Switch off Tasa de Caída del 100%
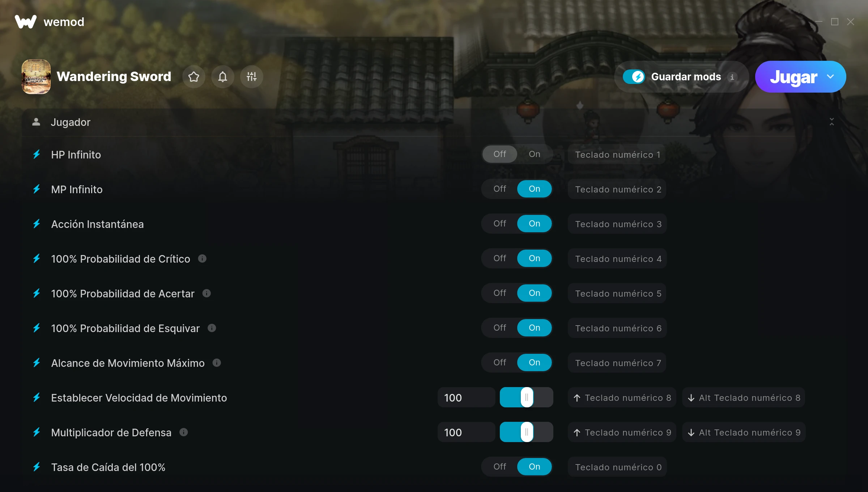The image size is (868, 492). click(500, 467)
